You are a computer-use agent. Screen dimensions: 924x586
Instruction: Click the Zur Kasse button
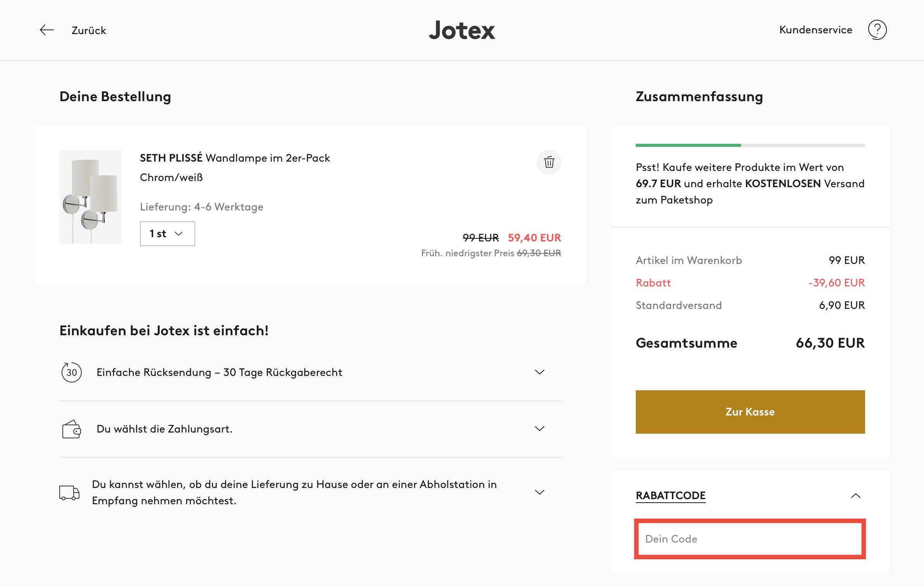(750, 412)
